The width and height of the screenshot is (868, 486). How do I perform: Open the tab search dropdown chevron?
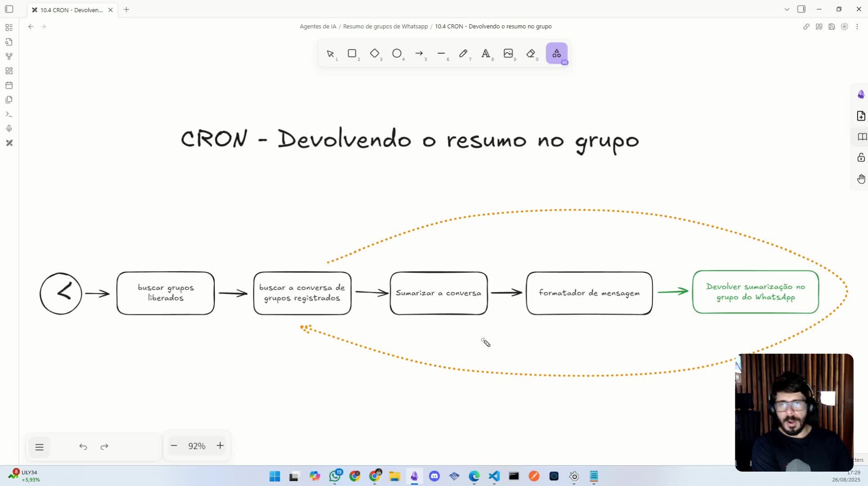click(x=787, y=9)
